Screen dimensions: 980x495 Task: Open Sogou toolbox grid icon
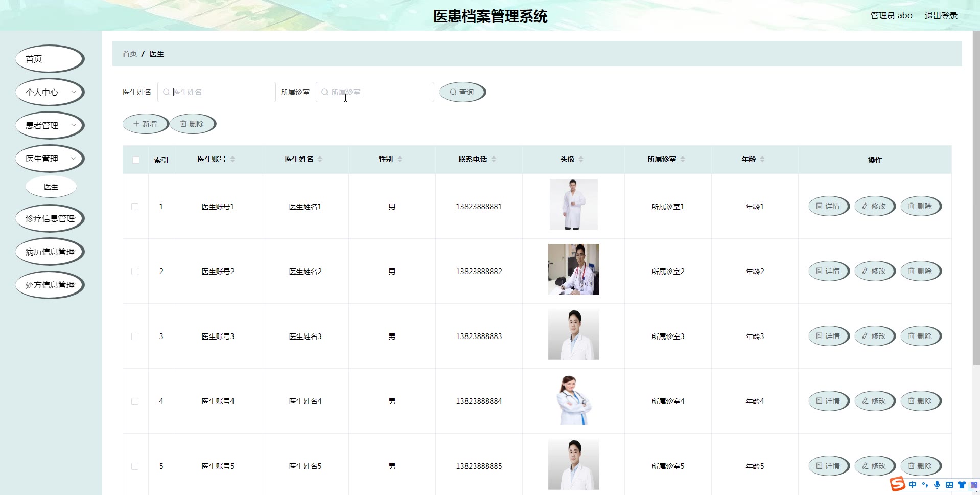point(974,485)
